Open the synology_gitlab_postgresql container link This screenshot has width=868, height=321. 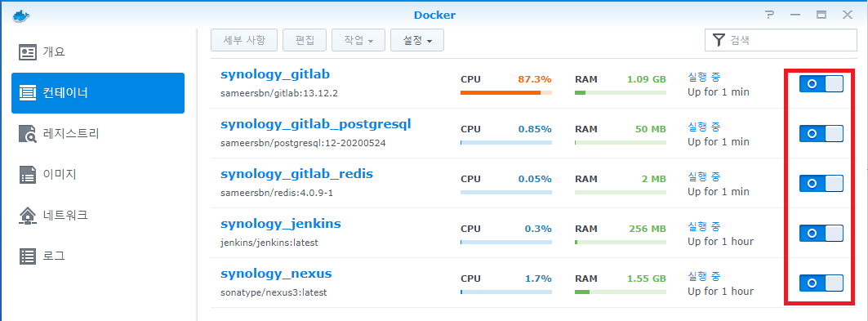[315, 124]
